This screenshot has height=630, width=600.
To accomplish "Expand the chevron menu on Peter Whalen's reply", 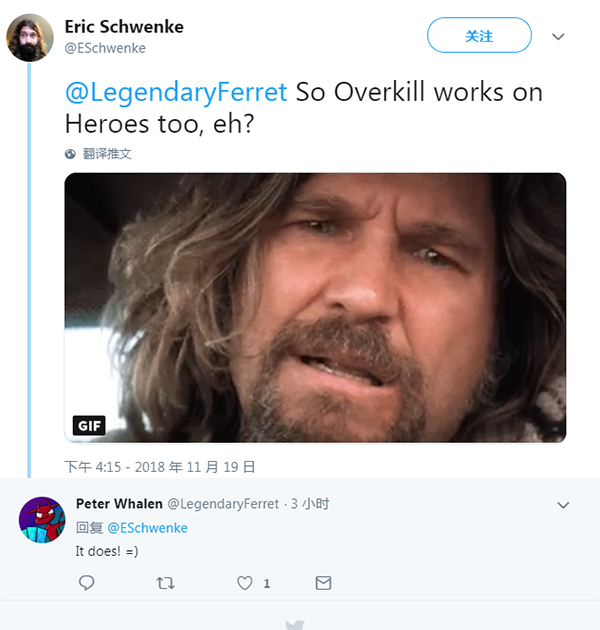I will 563,505.
